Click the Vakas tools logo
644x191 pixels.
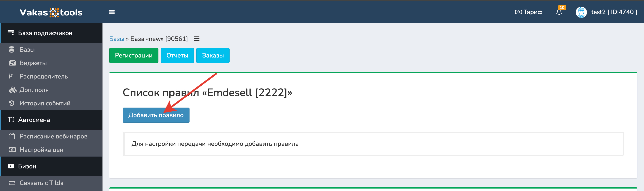[51, 12]
